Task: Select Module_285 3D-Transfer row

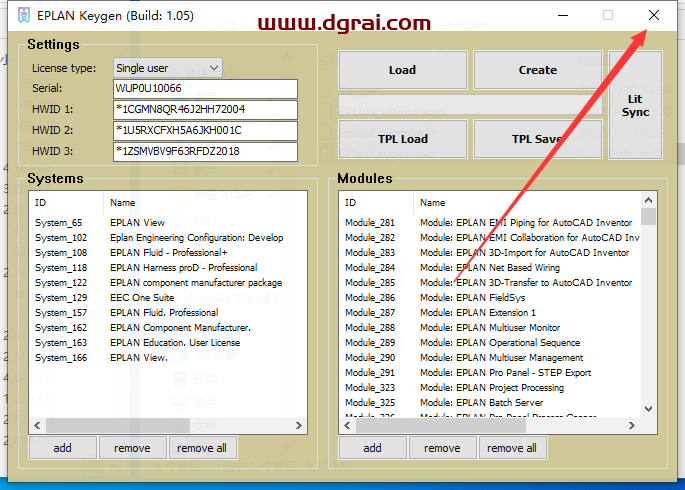Action: point(490,283)
